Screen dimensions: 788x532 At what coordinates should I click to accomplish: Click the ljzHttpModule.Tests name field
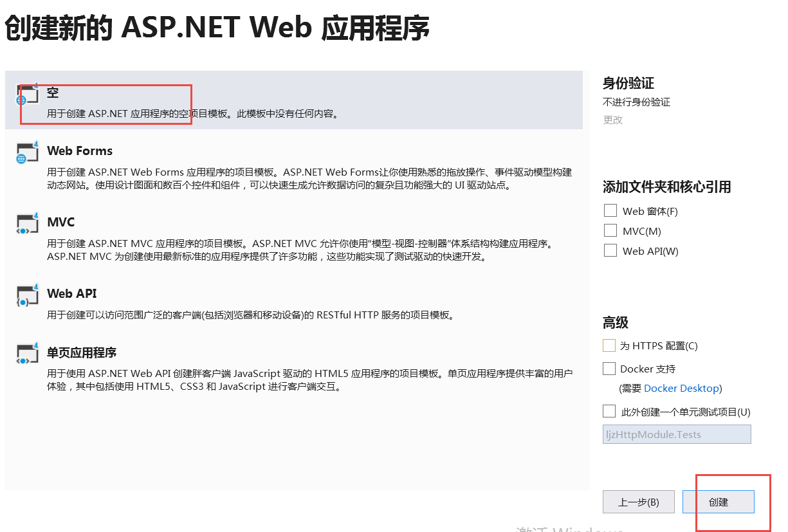tap(677, 434)
